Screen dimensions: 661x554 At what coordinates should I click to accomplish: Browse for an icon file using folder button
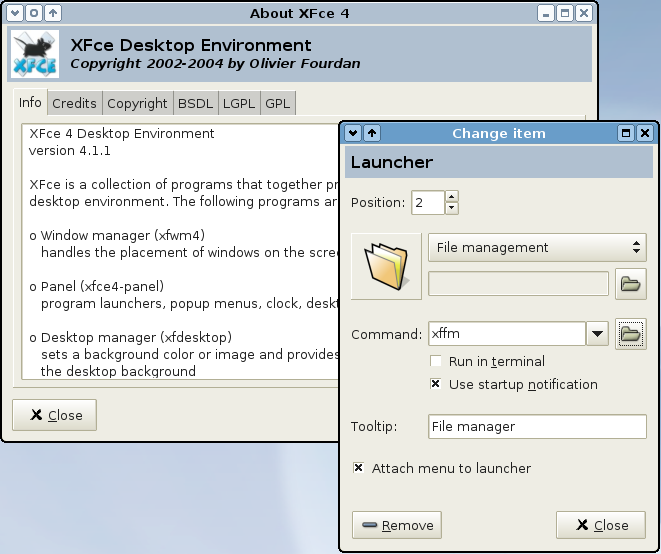coord(630,284)
